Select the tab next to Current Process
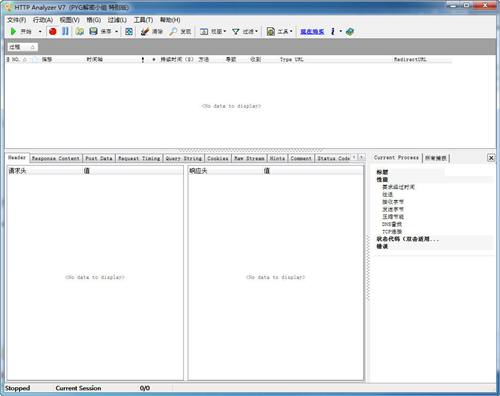The image size is (500, 396). [x=436, y=158]
